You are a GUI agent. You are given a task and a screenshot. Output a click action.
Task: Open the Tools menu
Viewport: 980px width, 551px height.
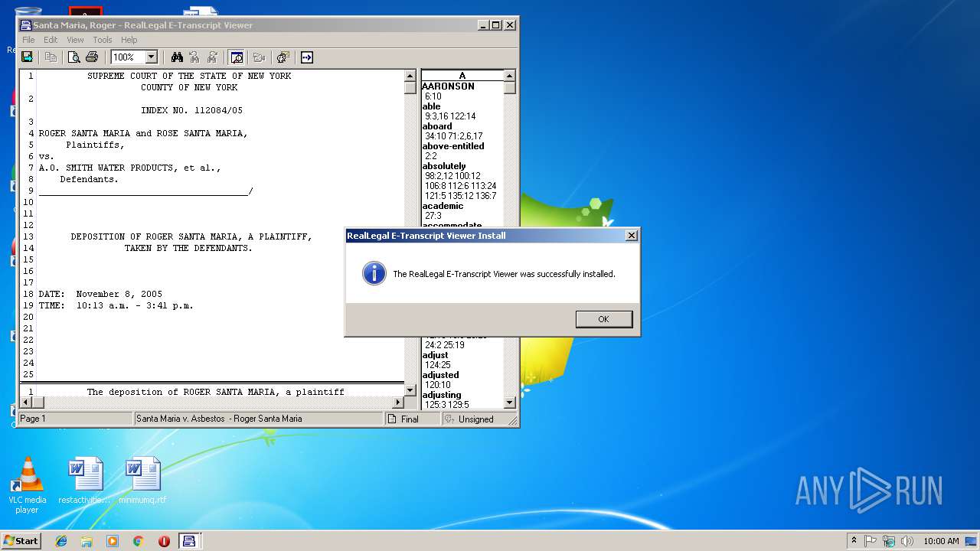[x=103, y=40]
